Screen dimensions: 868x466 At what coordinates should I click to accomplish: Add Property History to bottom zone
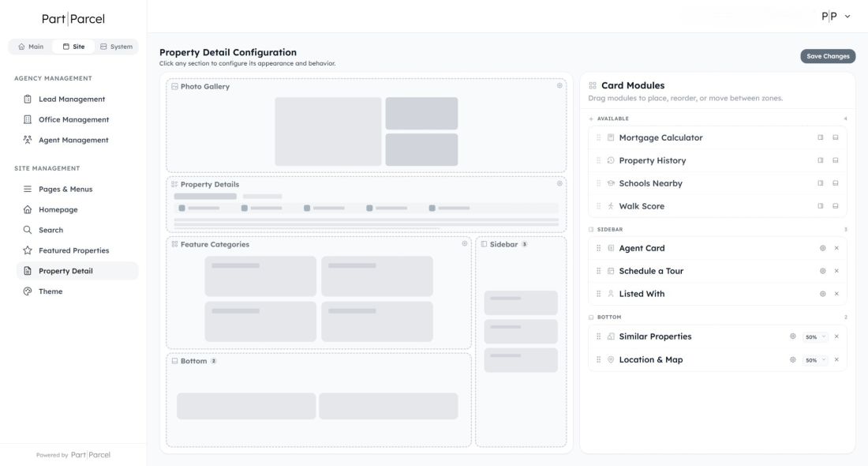click(836, 160)
